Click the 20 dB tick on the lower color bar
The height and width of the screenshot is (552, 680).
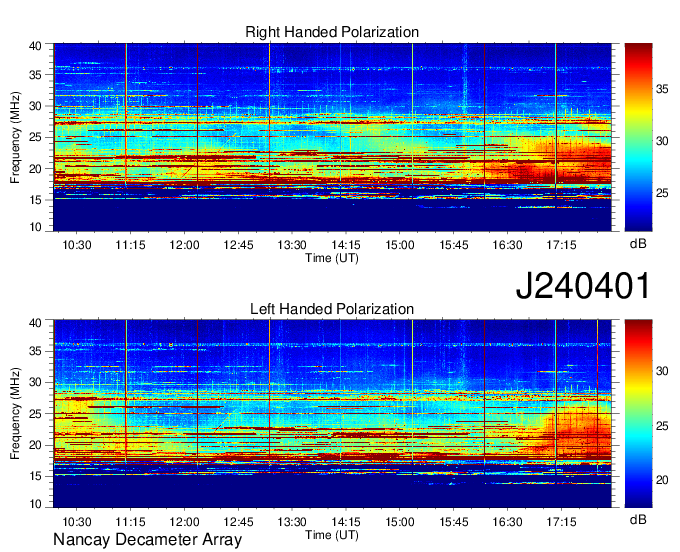pos(662,480)
